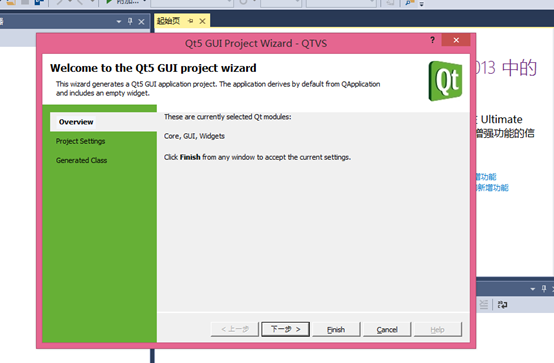
Task: Close the Qt5 GUI Project Wizard dialog
Action: pyautogui.click(x=456, y=40)
